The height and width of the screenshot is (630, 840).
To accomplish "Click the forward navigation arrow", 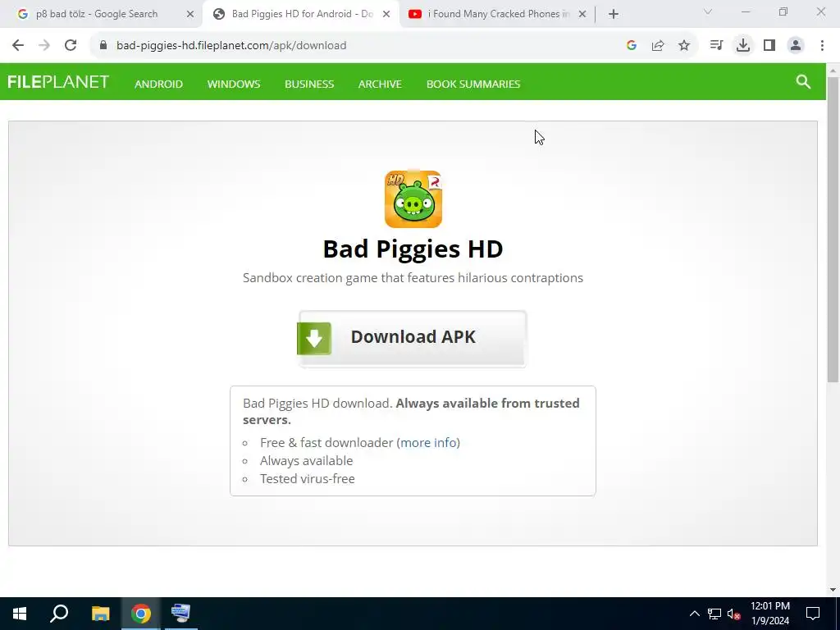I will tap(44, 46).
